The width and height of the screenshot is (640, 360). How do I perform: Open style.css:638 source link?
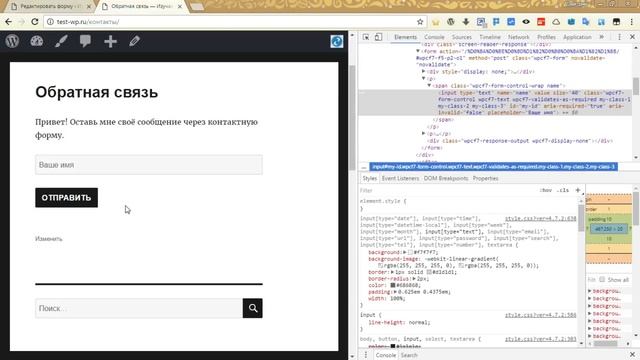[540, 219]
